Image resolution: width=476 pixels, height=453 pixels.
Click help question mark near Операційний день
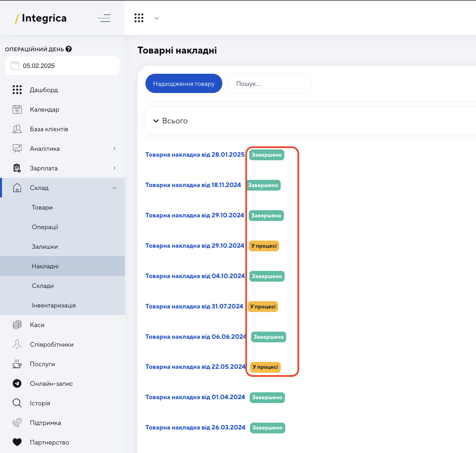coord(68,49)
